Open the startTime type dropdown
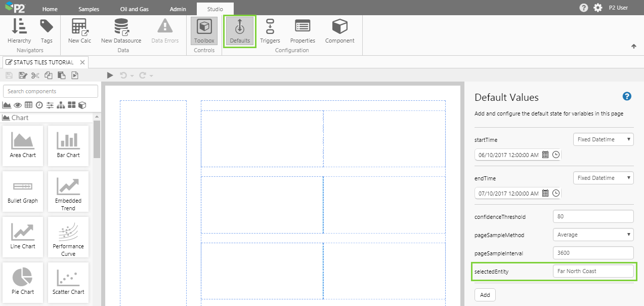The image size is (644, 306). [603, 139]
